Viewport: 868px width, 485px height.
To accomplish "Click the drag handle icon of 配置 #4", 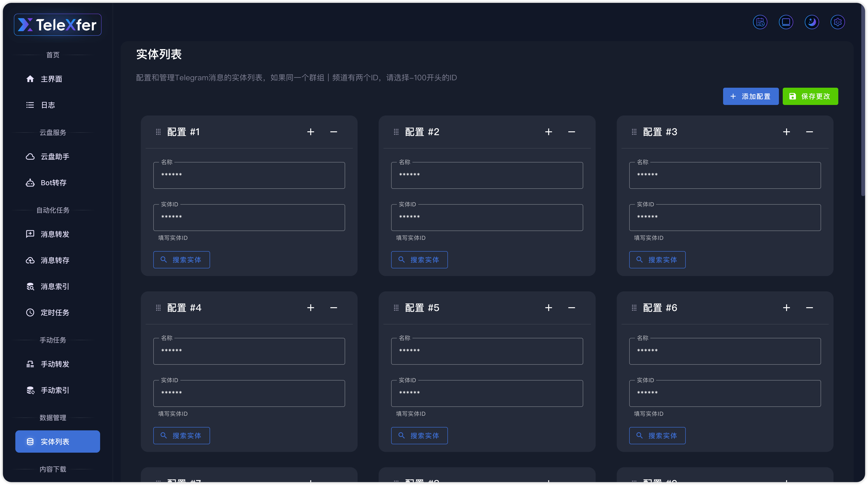I will [158, 308].
